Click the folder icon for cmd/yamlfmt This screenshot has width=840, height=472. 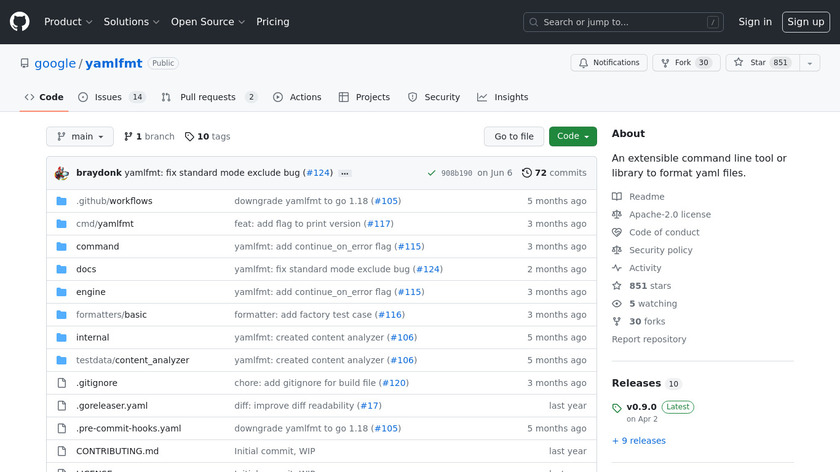62,224
